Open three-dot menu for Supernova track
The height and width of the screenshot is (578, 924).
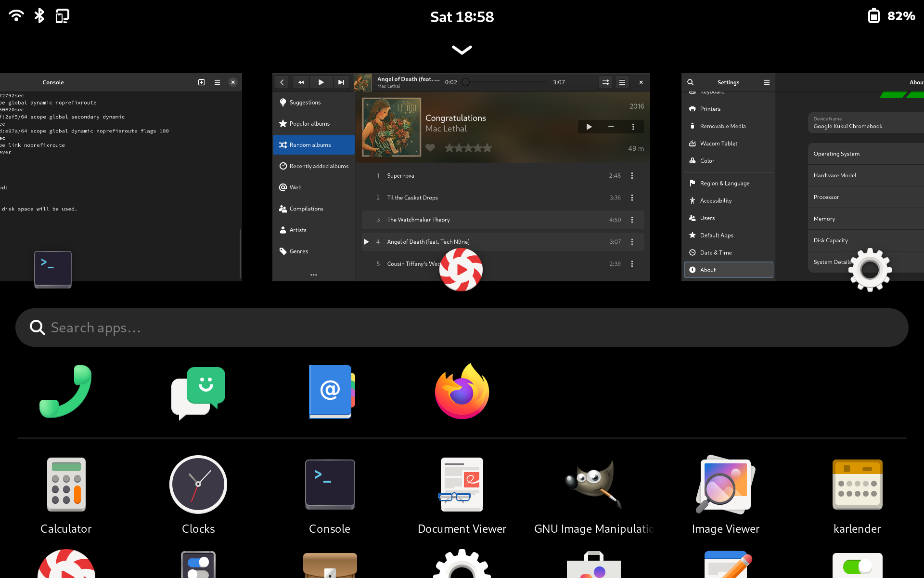pos(632,176)
